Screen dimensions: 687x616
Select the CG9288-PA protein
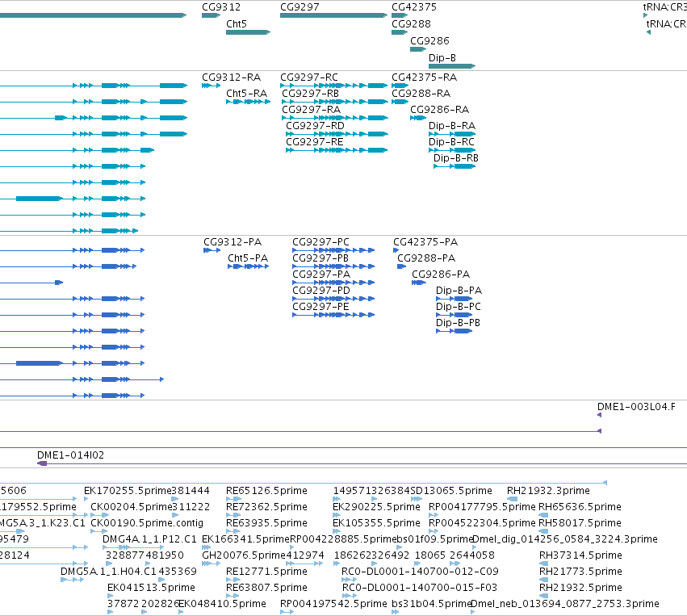pyautogui.click(x=401, y=266)
